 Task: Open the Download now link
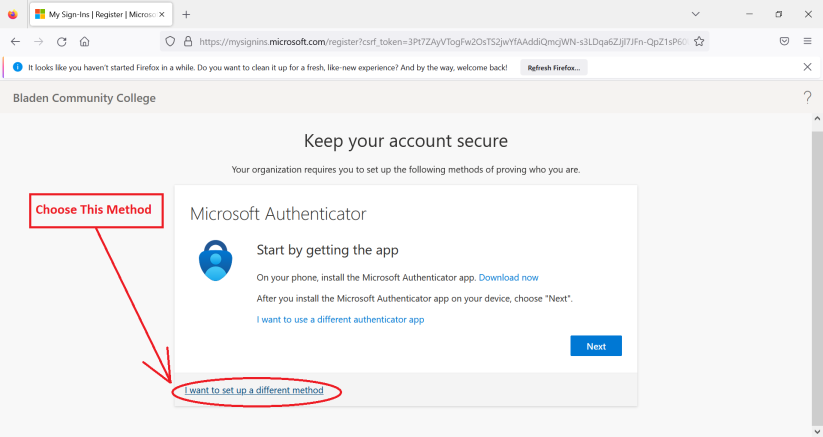click(x=508, y=277)
